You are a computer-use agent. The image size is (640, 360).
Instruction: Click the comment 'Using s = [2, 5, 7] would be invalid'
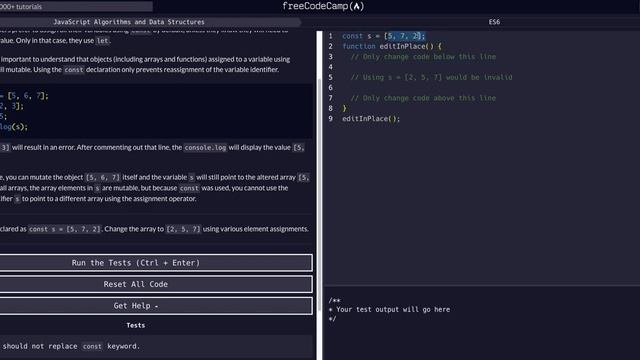point(431,78)
